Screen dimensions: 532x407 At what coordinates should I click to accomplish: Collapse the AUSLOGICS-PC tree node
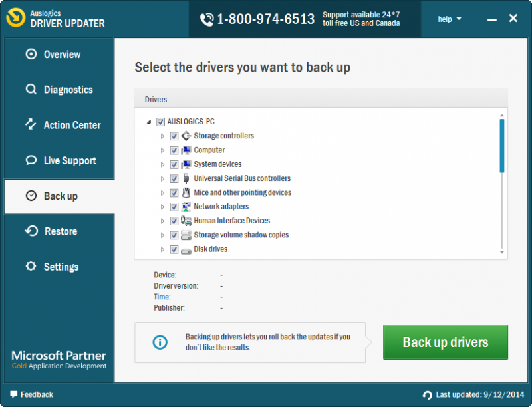pos(149,122)
